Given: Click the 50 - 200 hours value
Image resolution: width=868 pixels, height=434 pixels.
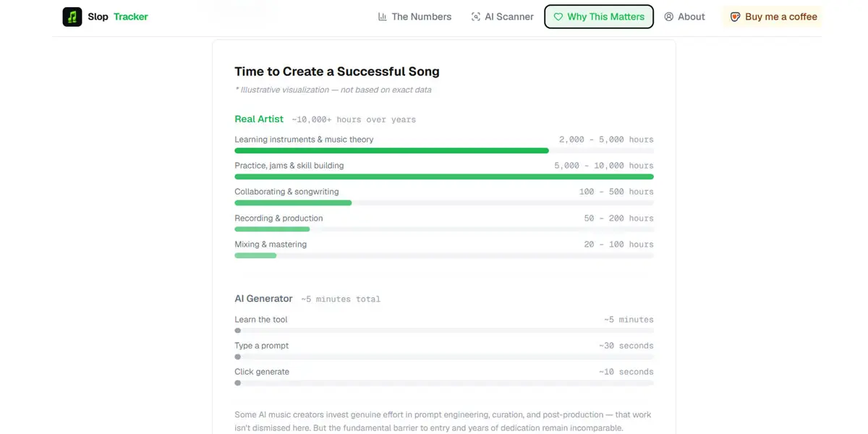Looking at the screenshot, I should 619,218.
